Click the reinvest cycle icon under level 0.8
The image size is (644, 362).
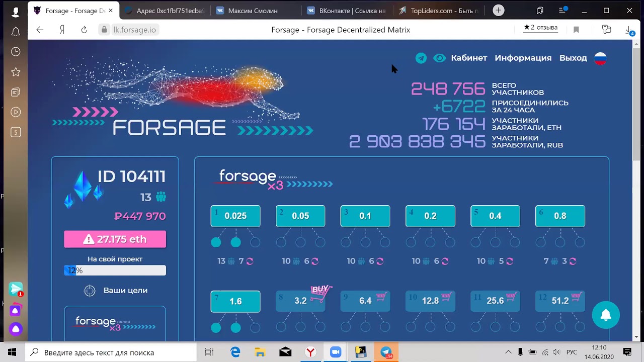pos(573,261)
